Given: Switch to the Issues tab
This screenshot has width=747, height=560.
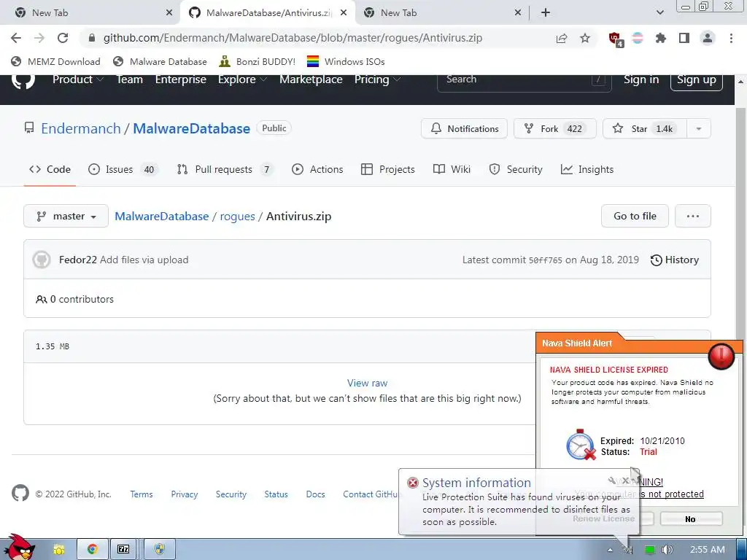Looking at the screenshot, I should pyautogui.click(x=123, y=169).
